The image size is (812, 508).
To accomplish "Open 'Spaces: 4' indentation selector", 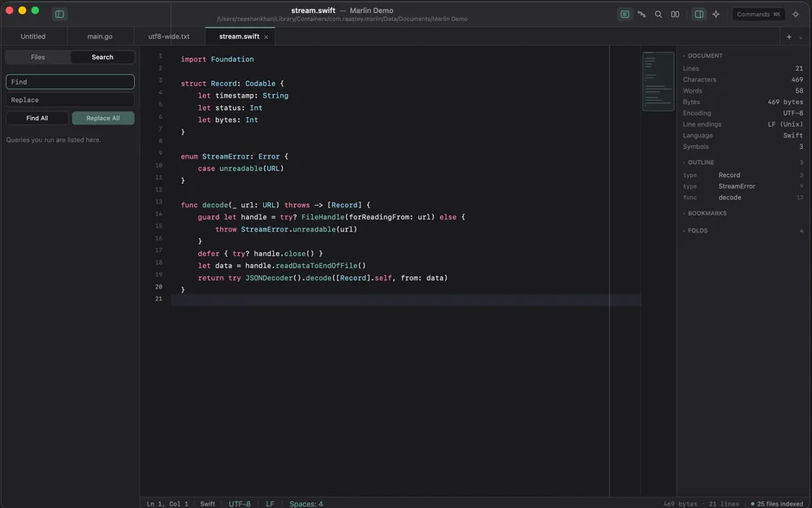I will [x=306, y=504].
